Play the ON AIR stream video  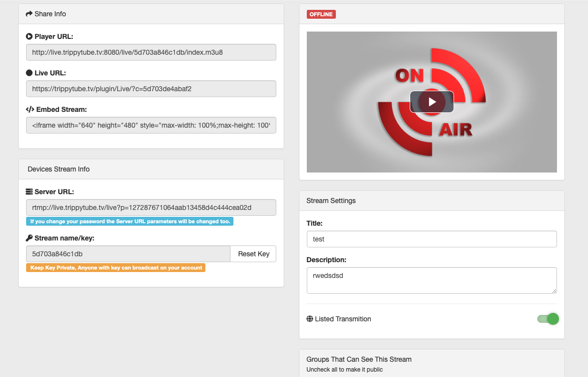[x=431, y=102]
